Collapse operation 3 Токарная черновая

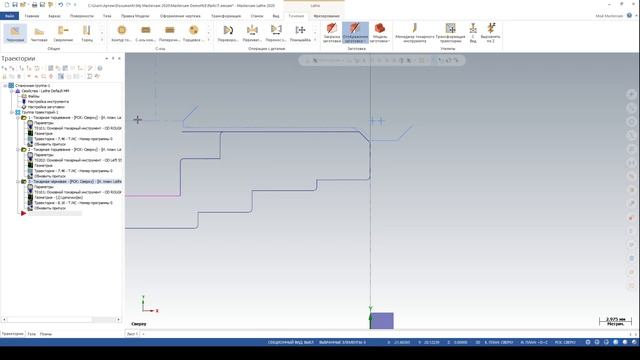[x=18, y=182]
